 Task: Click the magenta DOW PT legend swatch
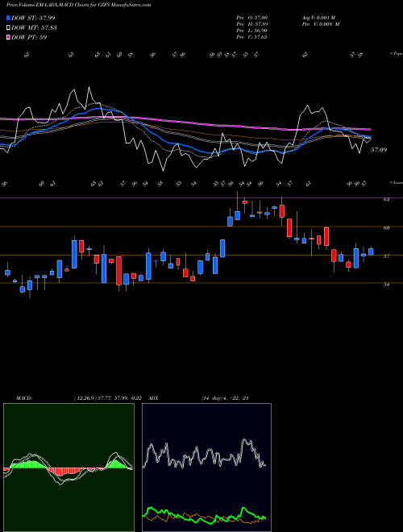click(8, 37)
